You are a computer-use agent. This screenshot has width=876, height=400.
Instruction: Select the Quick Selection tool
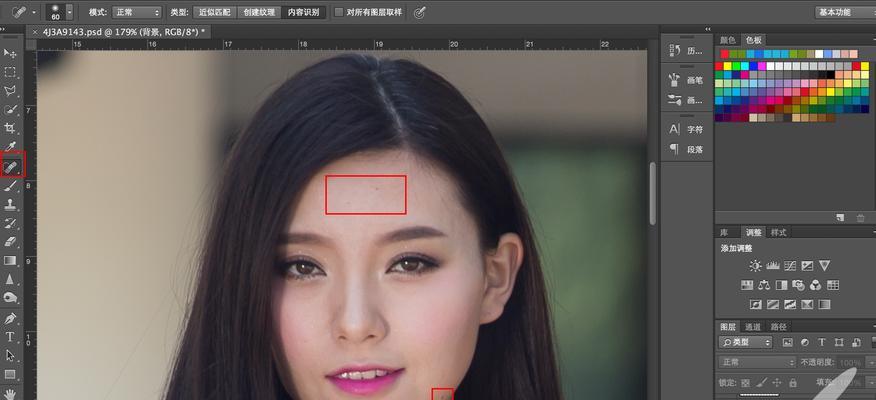pyautogui.click(x=10, y=110)
